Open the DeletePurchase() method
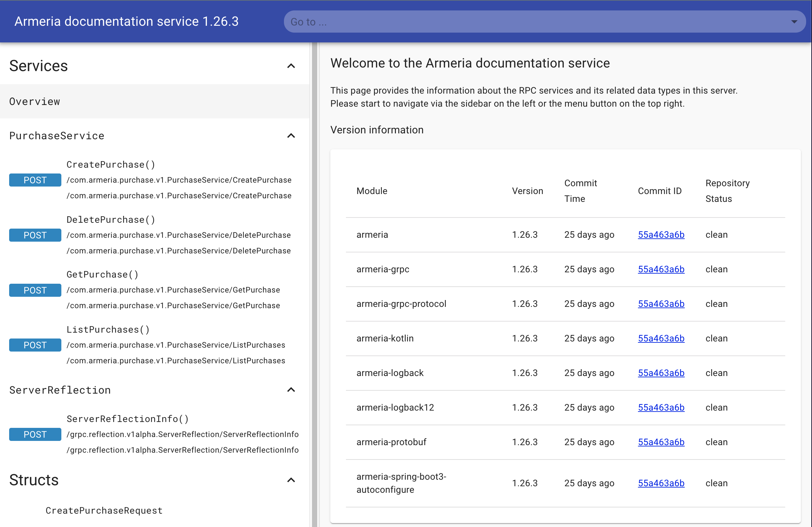The image size is (812, 527). tap(111, 219)
